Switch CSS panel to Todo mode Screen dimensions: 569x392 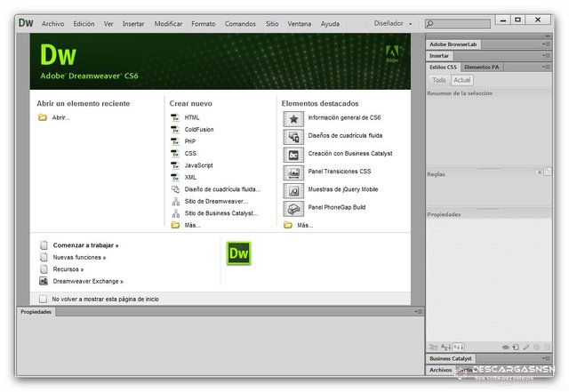click(x=439, y=80)
